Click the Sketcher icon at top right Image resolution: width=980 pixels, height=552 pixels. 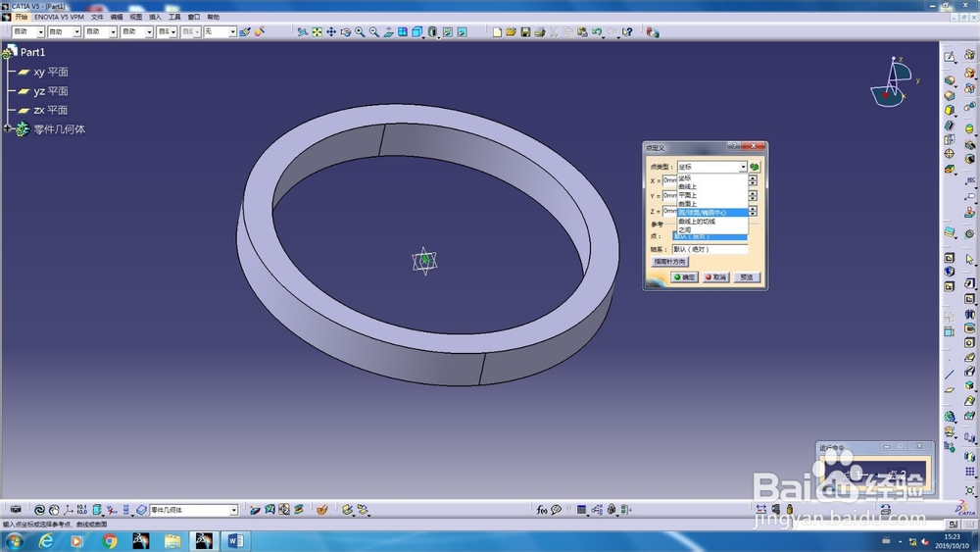click(x=950, y=57)
